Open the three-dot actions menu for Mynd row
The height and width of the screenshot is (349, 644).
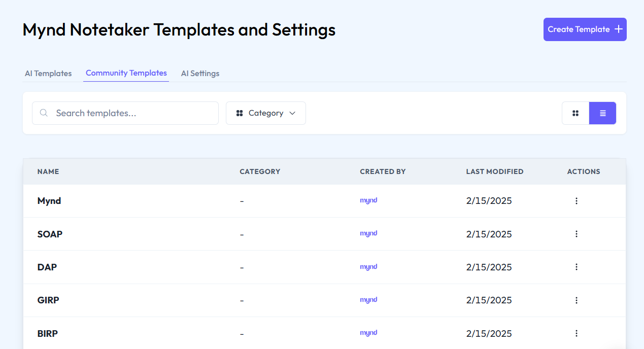pyautogui.click(x=576, y=201)
